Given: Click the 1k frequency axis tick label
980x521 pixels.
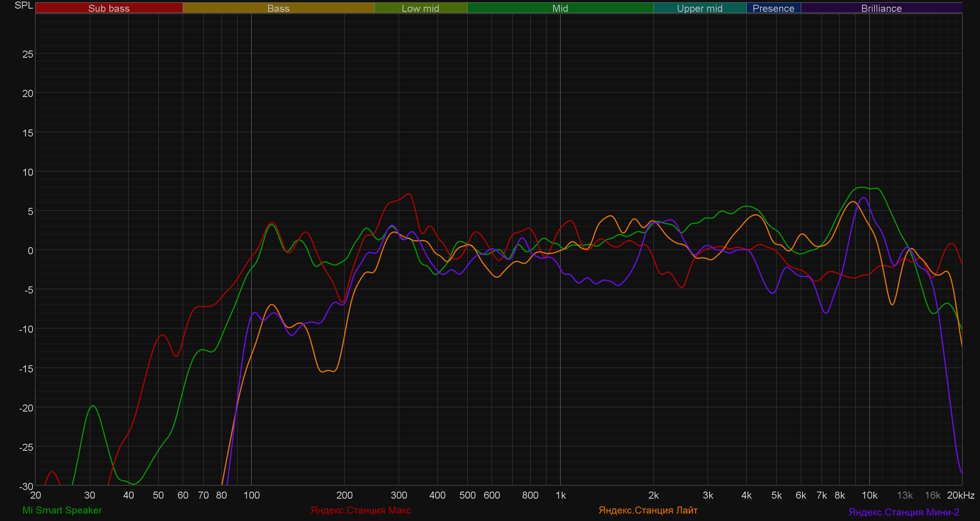Looking at the screenshot, I should pos(561,495).
